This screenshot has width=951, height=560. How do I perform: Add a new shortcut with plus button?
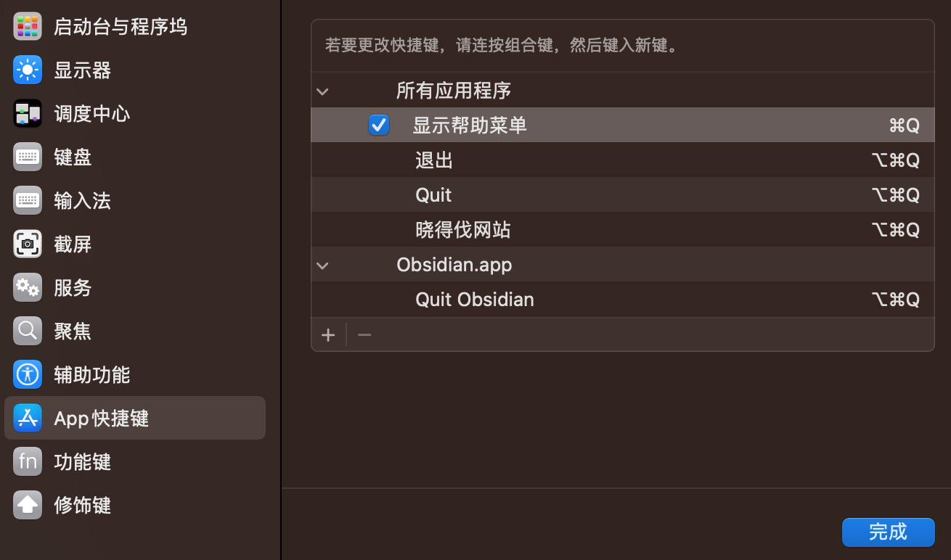click(x=328, y=335)
